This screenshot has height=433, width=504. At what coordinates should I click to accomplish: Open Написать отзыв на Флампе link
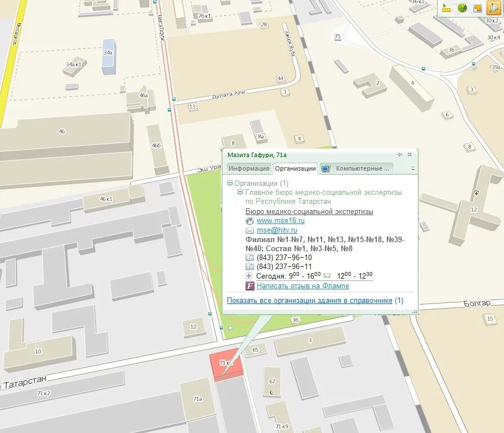pos(303,286)
